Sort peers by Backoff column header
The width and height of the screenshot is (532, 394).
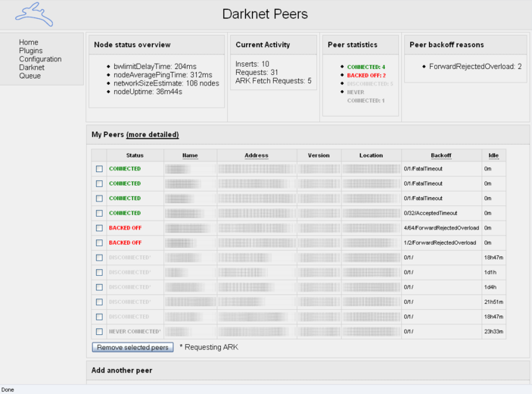point(440,155)
